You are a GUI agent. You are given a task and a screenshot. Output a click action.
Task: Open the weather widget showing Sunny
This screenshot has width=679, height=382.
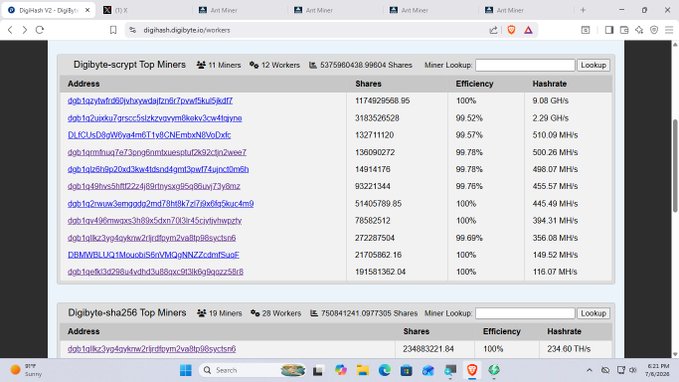tap(26, 370)
